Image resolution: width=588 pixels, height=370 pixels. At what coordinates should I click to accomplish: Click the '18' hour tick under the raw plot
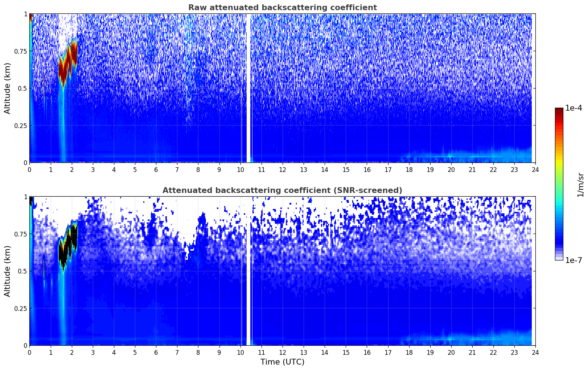[x=409, y=169]
